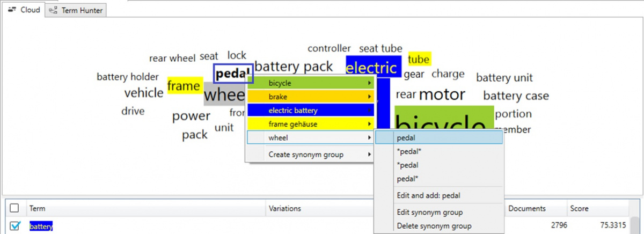Switch to the Cloud tab

pyautogui.click(x=24, y=10)
